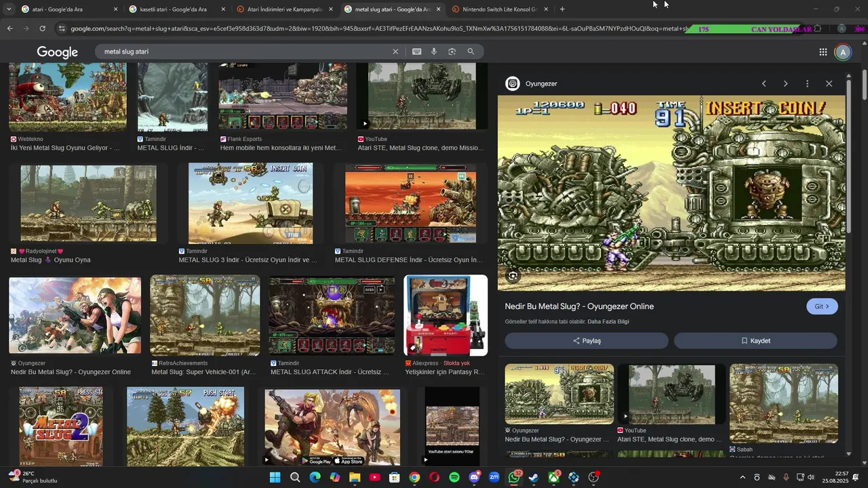
Task: Search by image using the Lens icon
Action: (x=452, y=52)
